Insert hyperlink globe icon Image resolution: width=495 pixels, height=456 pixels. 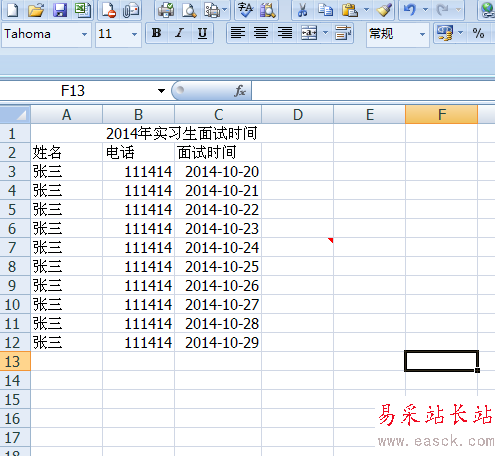[x=488, y=10]
